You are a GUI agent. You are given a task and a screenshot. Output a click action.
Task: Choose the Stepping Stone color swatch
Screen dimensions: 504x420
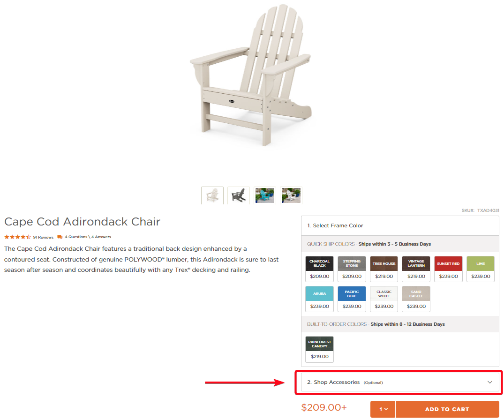coord(352,264)
